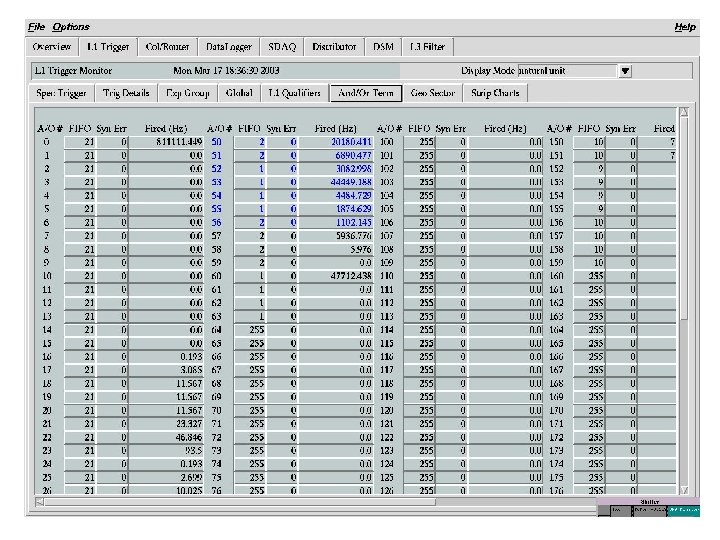Open the Trig Details sub-tab
720x540 pixels.
pos(126,93)
